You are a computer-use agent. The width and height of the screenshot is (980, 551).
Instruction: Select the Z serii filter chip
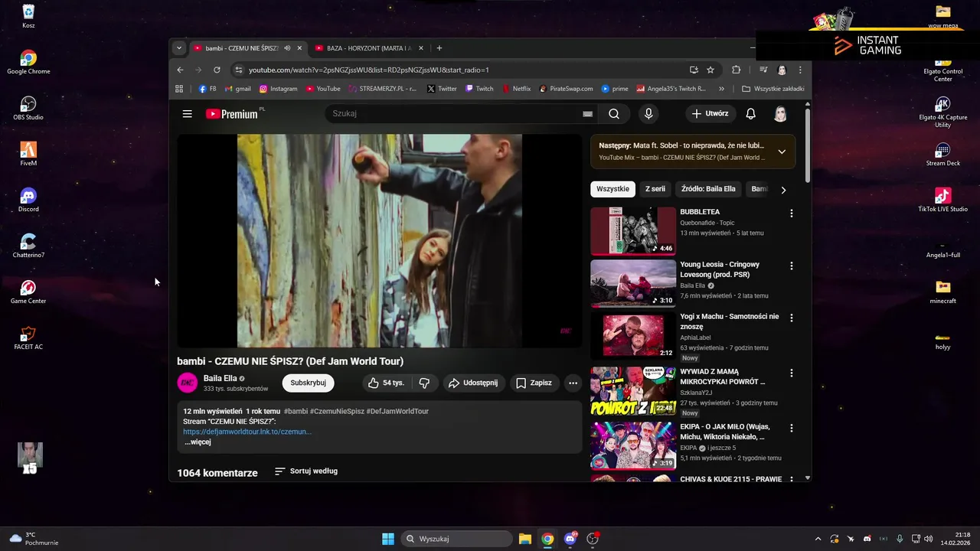point(655,189)
